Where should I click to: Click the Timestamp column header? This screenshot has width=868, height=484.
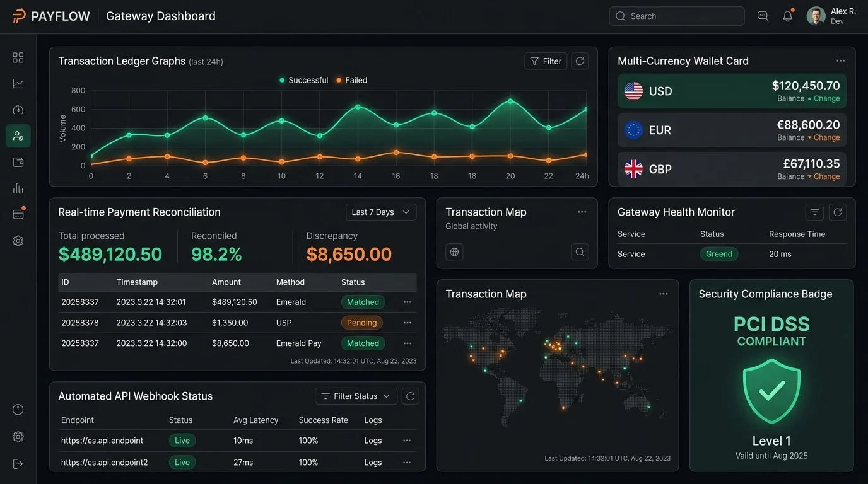point(137,282)
